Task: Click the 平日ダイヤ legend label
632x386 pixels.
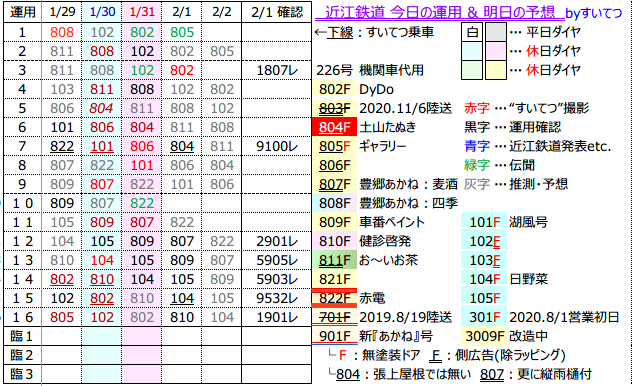Action: 553,32
